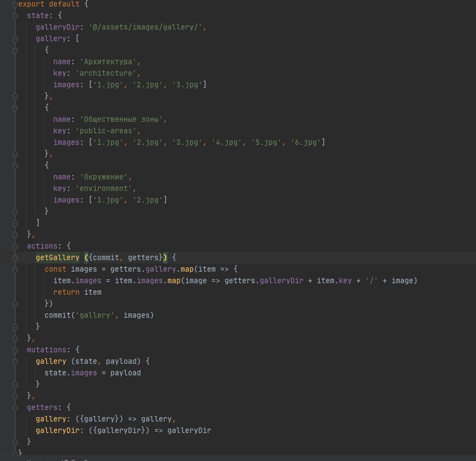Click the 'return' keyword
Viewport: 476px width, 461px height.
point(66,292)
